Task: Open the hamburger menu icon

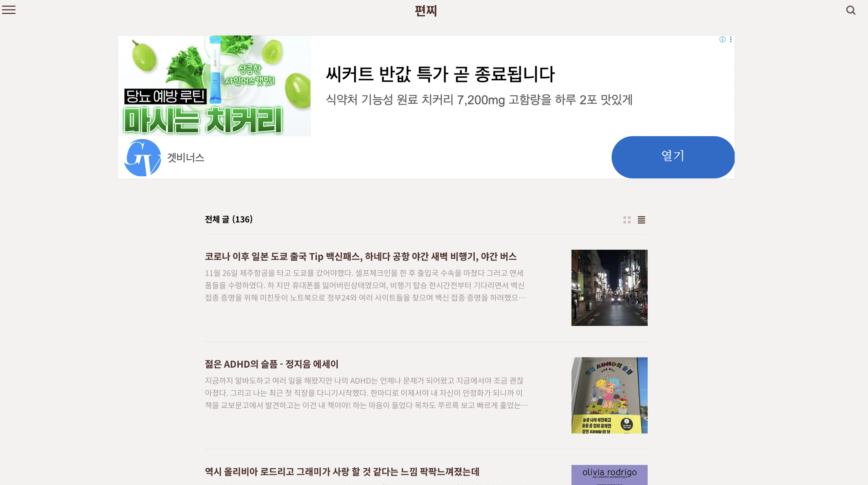Action: (9, 10)
